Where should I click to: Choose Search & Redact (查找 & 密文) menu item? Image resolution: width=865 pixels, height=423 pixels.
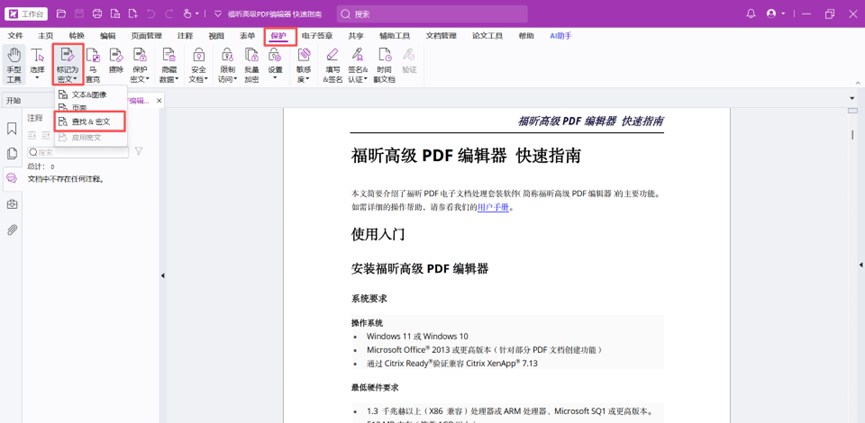(x=91, y=121)
